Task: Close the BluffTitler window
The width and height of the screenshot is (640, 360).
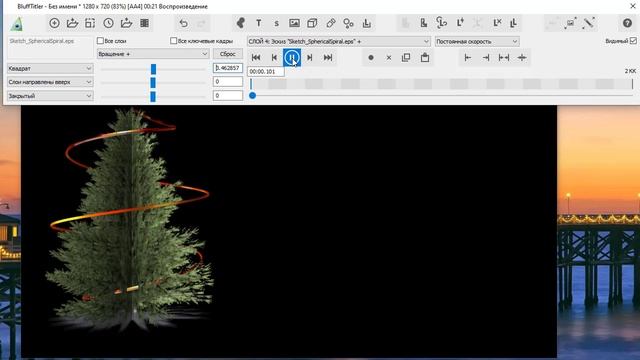Action: pyautogui.click(x=632, y=6)
